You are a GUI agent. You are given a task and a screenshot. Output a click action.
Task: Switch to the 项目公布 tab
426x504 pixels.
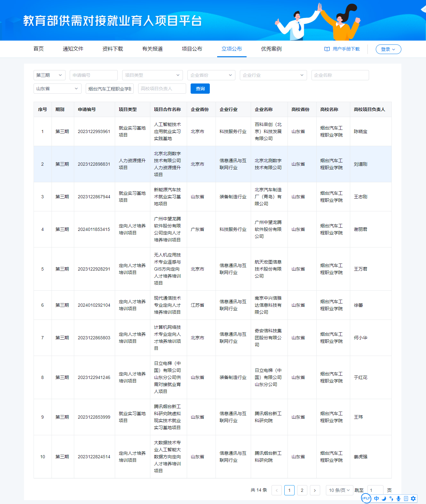[x=192, y=49]
